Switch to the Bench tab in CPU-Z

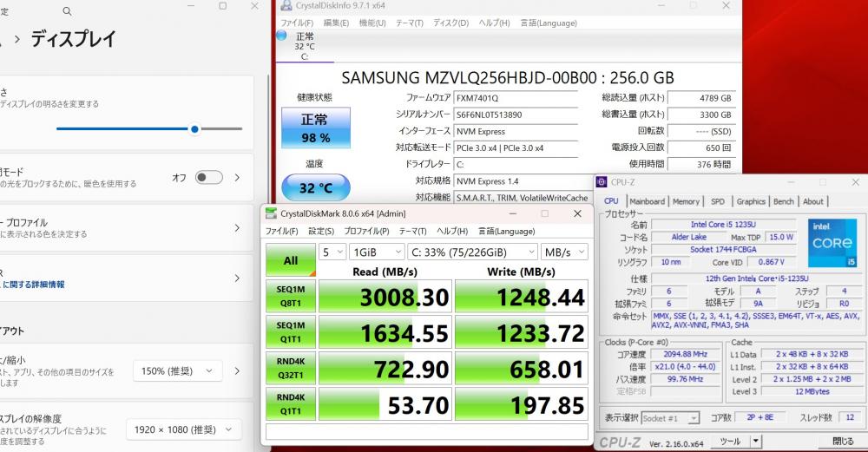coord(783,202)
